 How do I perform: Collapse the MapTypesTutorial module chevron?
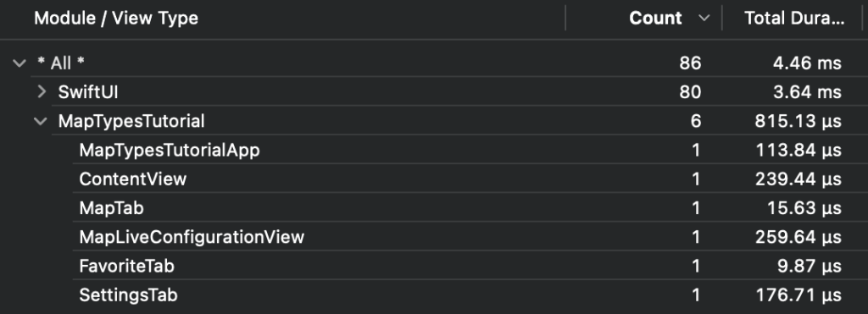(41, 121)
